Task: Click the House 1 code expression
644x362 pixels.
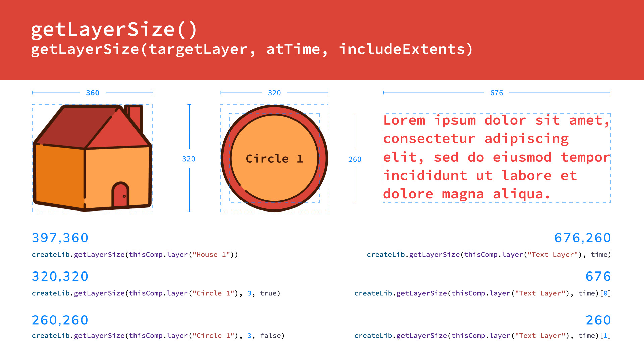Action: [x=135, y=255]
